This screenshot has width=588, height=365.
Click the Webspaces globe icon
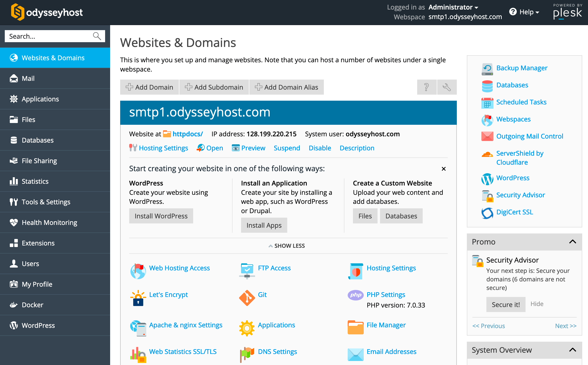[x=487, y=120]
